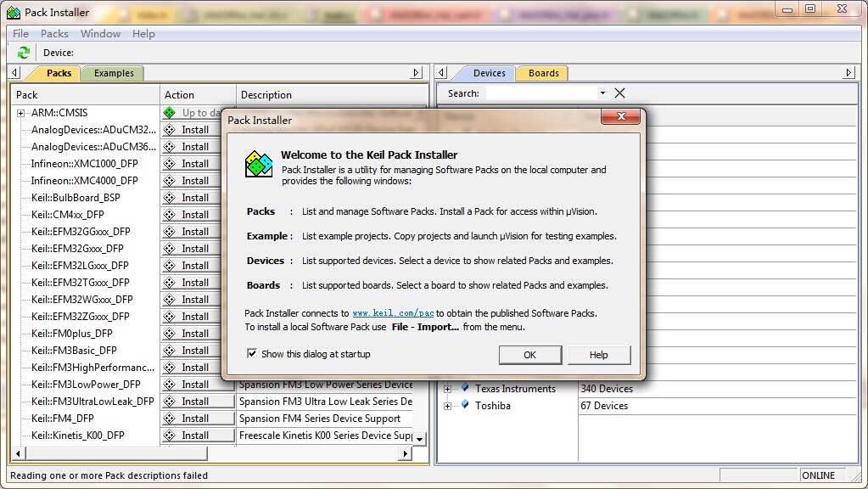868x489 pixels.
Task: Click the Toshiba vendor icon
Action: [465, 404]
